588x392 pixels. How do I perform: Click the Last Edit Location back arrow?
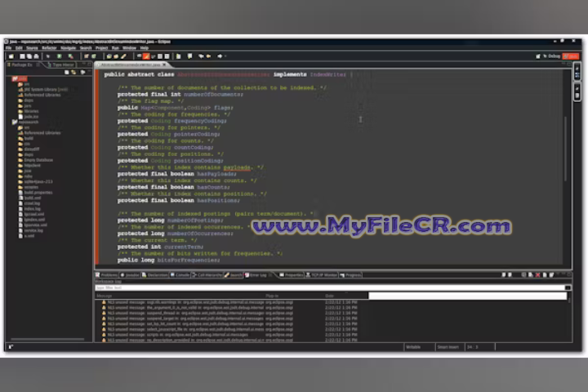click(201, 56)
